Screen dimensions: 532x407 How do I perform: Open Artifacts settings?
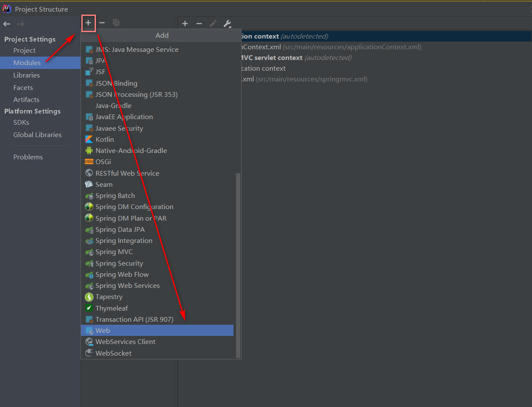pyautogui.click(x=26, y=99)
